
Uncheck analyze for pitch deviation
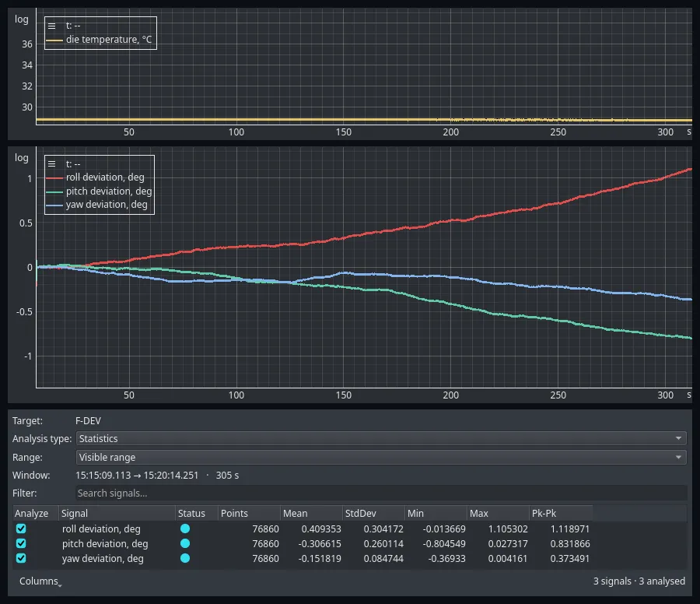pos(21,543)
